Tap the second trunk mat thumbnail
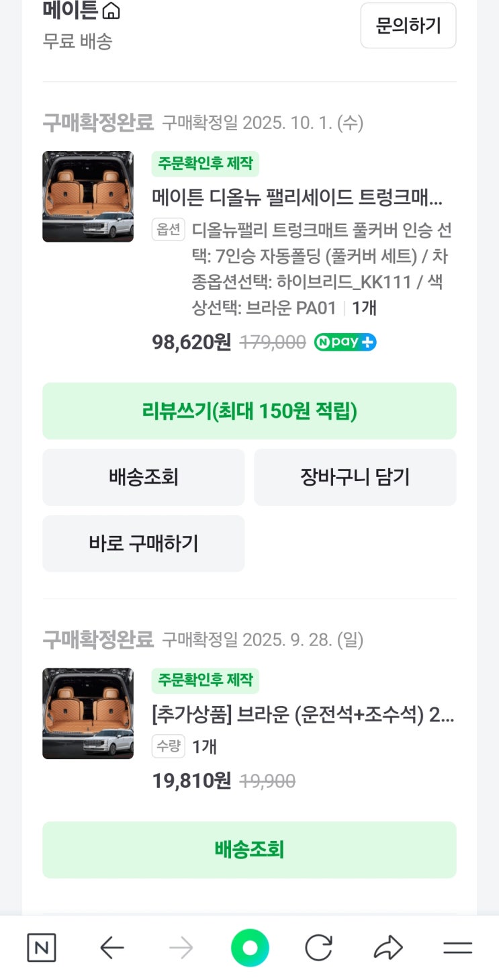 88,713
